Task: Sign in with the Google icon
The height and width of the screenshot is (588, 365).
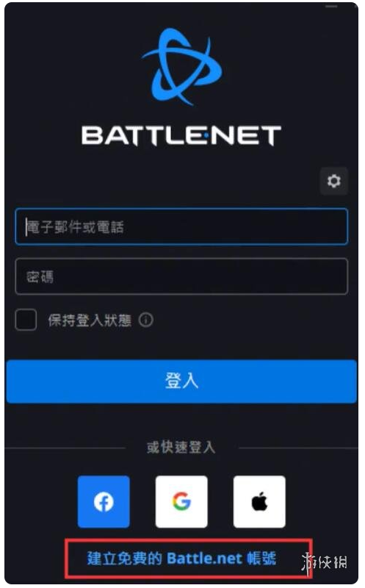Action: (x=181, y=502)
